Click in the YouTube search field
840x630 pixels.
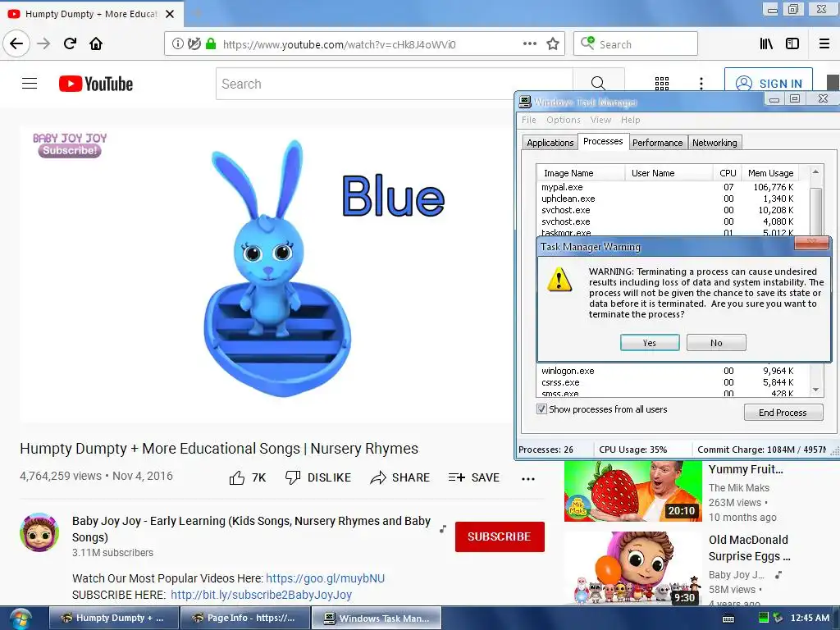[x=395, y=84]
